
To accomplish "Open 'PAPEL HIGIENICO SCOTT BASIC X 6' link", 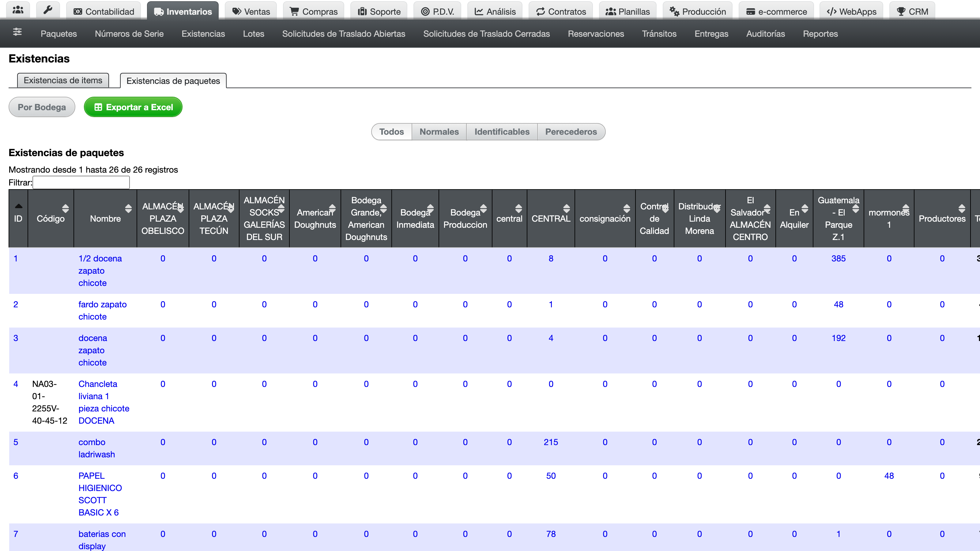I will pyautogui.click(x=100, y=494).
